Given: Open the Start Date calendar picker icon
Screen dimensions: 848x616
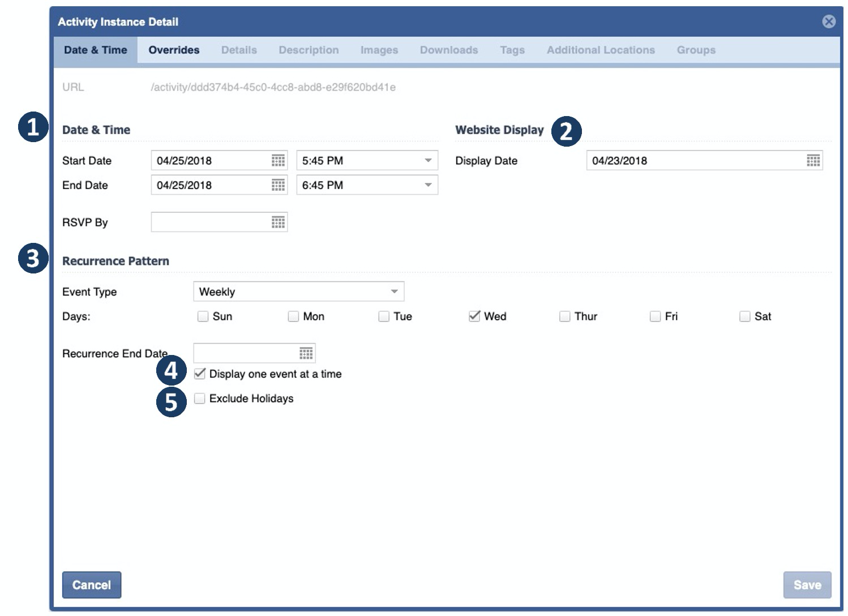Looking at the screenshot, I should 278,161.
